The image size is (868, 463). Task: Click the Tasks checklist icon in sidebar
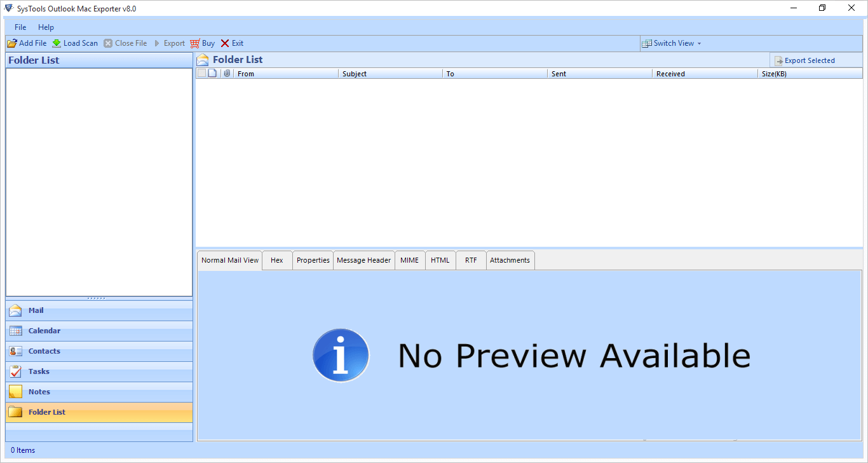coord(16,371)
